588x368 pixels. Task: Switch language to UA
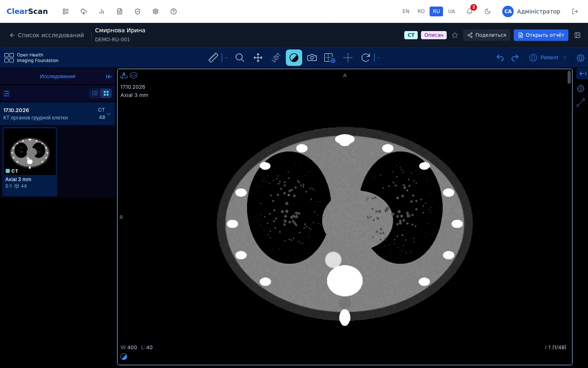tap(452, 11)
